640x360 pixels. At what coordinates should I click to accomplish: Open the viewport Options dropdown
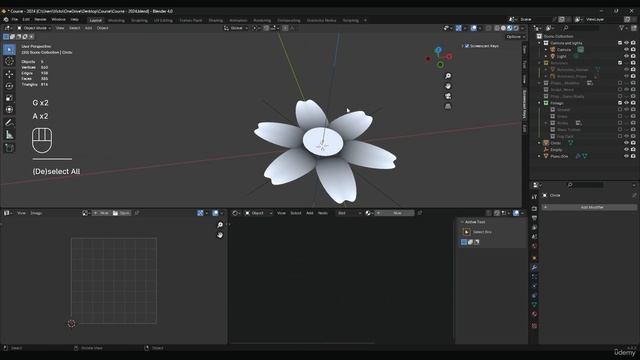click(x=516, y=37)
